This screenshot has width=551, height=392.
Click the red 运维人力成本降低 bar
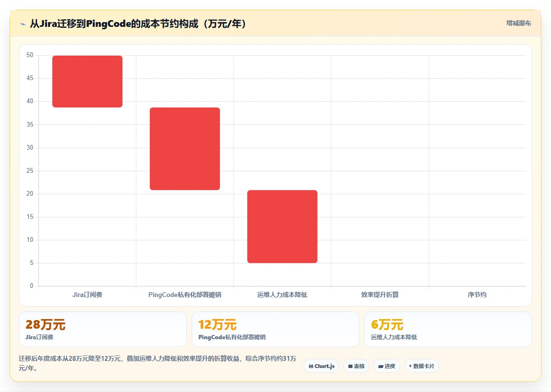pos(282,226)
